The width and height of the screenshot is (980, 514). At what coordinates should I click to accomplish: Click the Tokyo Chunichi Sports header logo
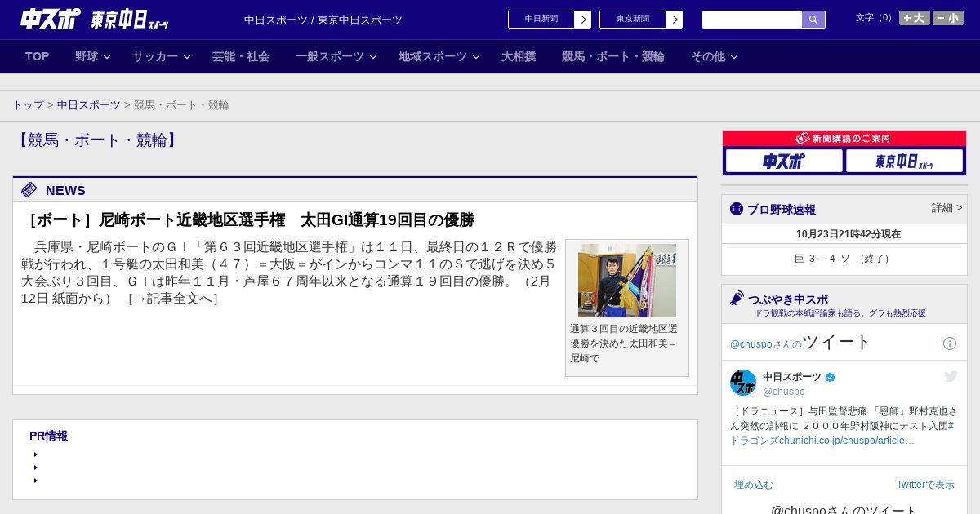(x=129, y=20)
